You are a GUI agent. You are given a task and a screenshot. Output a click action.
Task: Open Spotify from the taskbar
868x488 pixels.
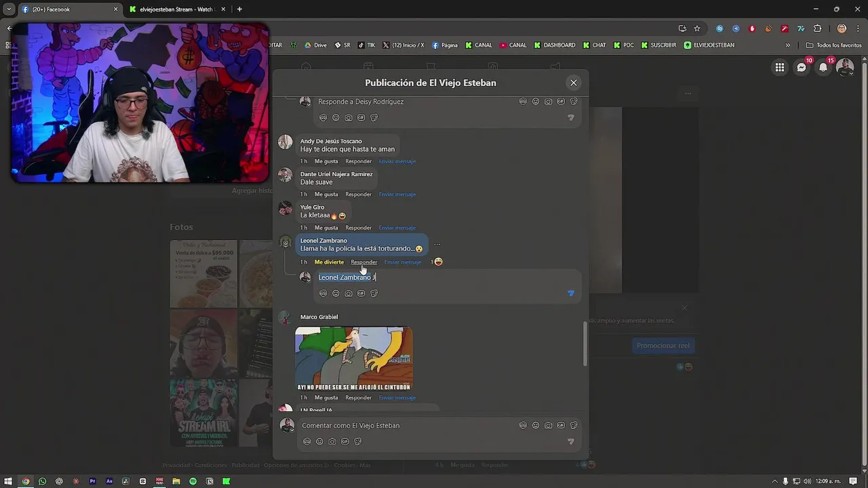pyautogui.click(x=193, y=481)
